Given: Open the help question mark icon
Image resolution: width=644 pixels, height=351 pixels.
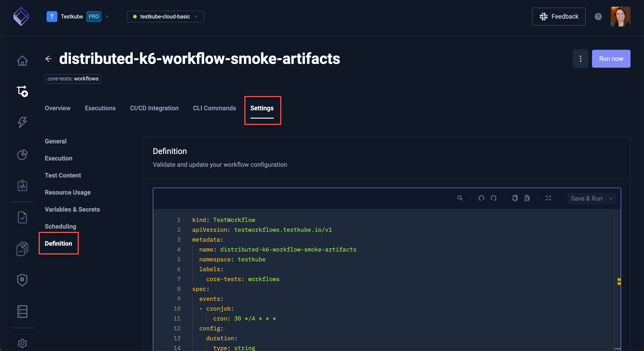Looking at the screenshot, I should tap(598, 17).
